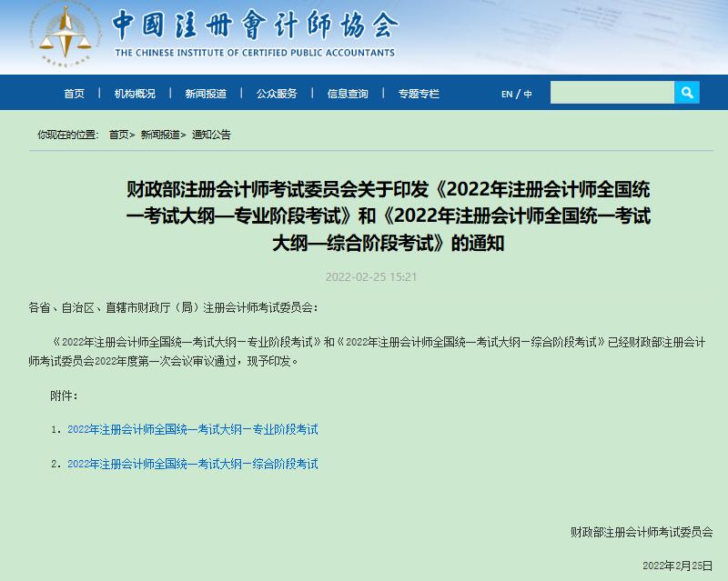Click the English subtitle THE CHINESE INSTITUTE
This screenshot has width=728, height=581.
[255, 53]
